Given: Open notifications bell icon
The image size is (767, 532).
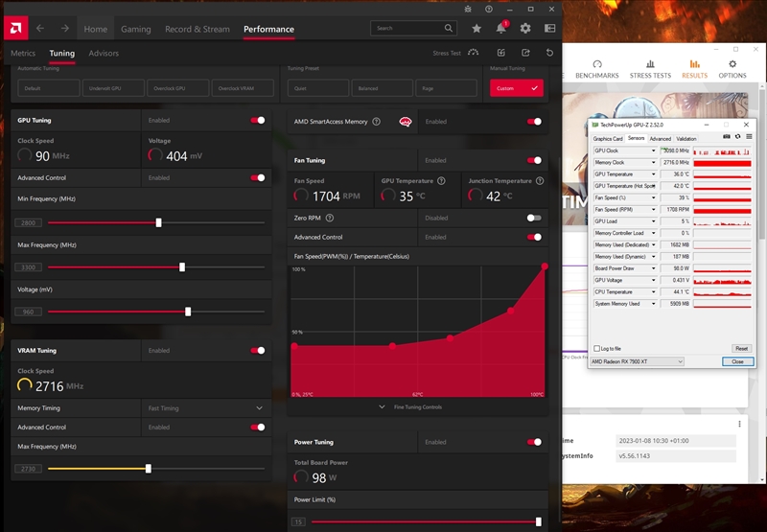Looking at the screenshot, I should click(500, 29).
